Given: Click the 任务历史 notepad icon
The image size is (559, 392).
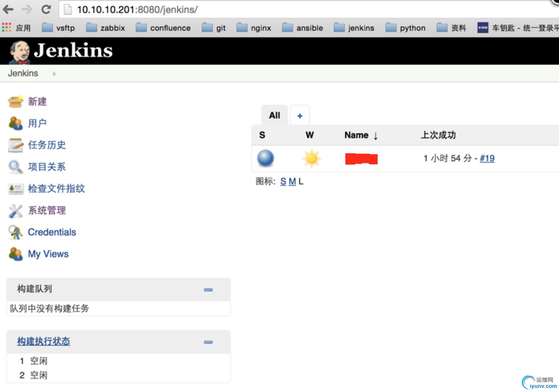Looking at the screenshot, I should click(x=16, y=145).
